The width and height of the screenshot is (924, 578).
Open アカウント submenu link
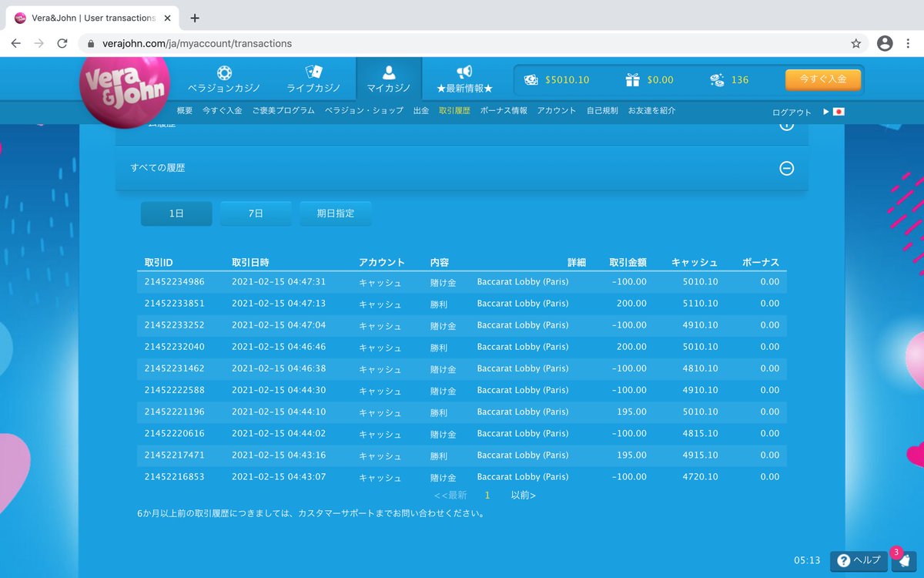pyautogui.click(x=557, y=111)
